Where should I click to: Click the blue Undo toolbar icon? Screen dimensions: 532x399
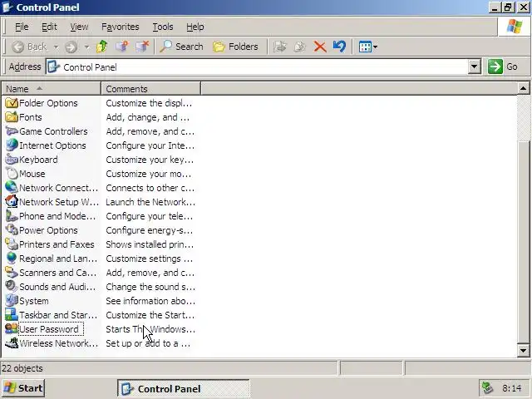(x=340, y=47)
